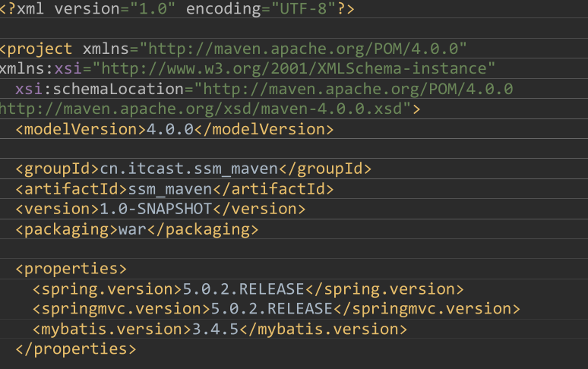588x369 pixels.
Task: Click the artifactId value ssm_maven
Action: pyautogui.click(x=170, y=189)
